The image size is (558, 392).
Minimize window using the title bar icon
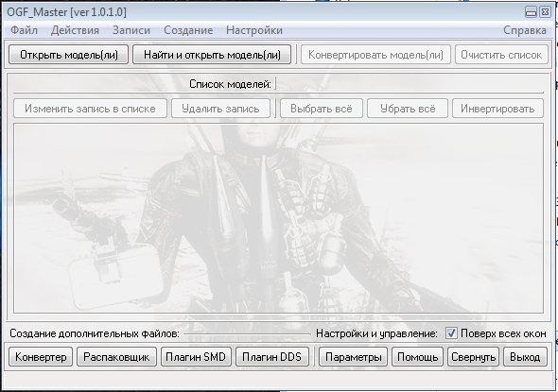pos(531,12)
